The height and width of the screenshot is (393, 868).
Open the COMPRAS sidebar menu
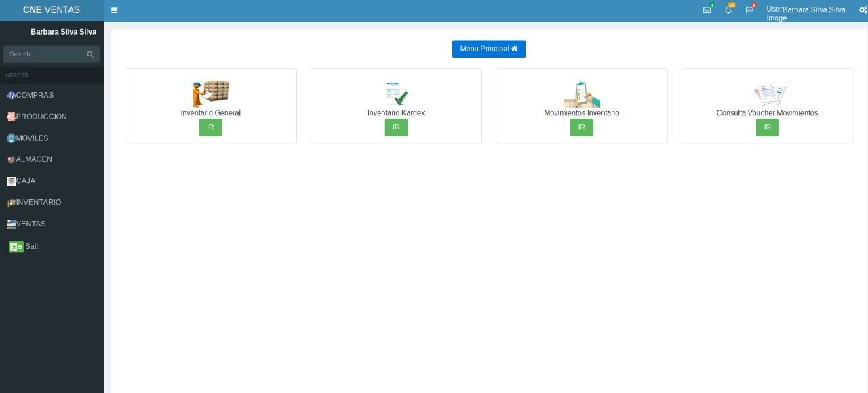(52, 96)
